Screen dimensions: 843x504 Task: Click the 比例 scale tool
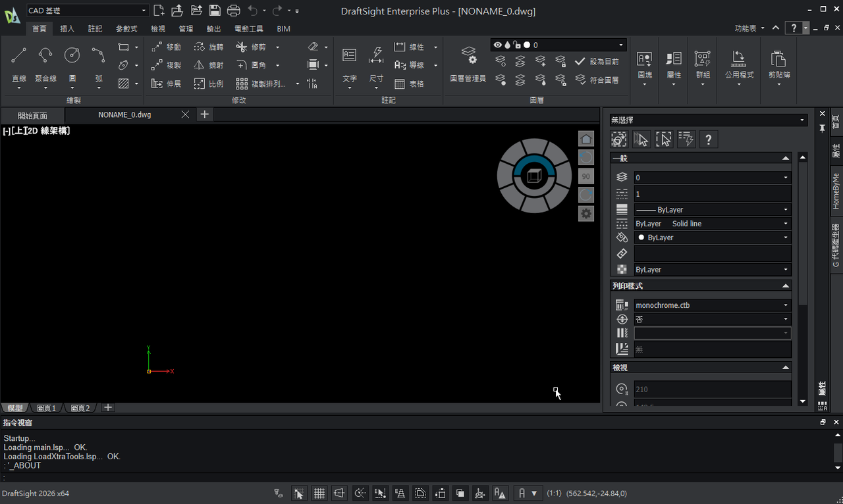209,84
